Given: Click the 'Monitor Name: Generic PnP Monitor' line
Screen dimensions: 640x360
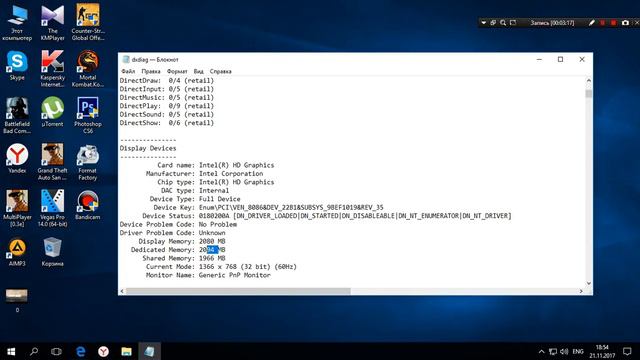Looking at the screenshot, I should click(x=208, y=275).
